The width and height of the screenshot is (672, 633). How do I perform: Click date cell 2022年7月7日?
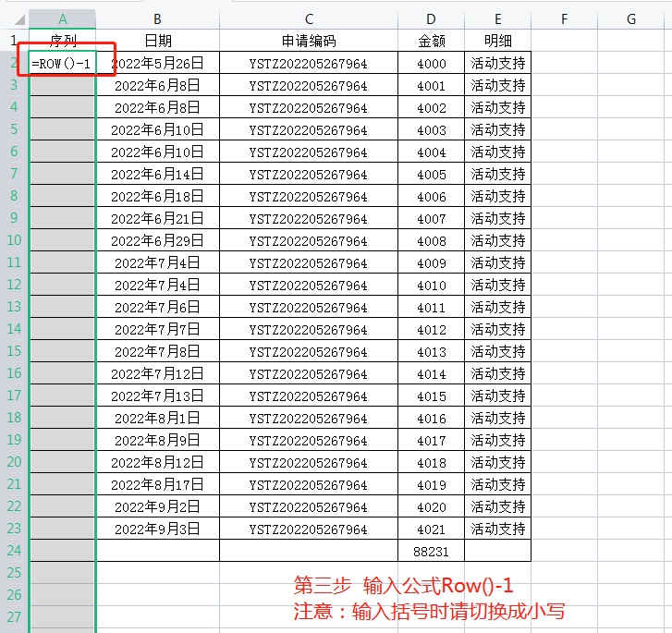(158, 329)
